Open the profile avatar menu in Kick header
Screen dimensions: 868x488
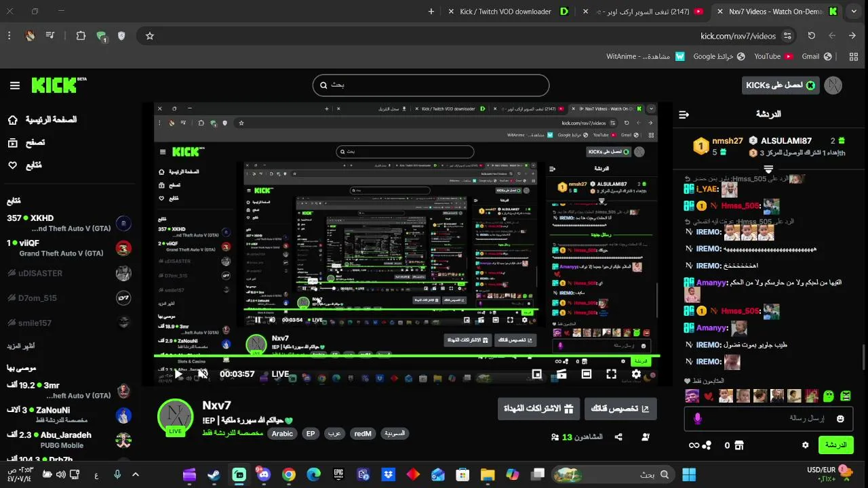[833, 85]
